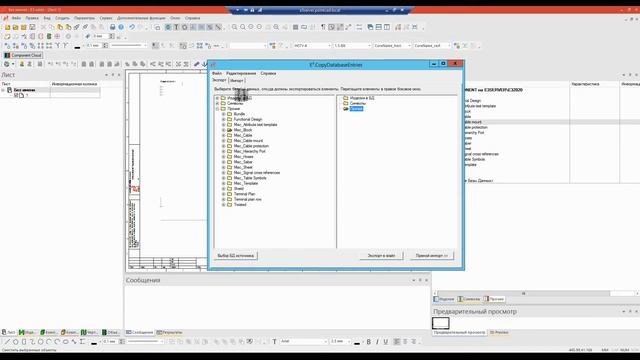The image size is (640, 360).
Task: Select Misc_Table Symbols tree item
Action: click(250, 178)
